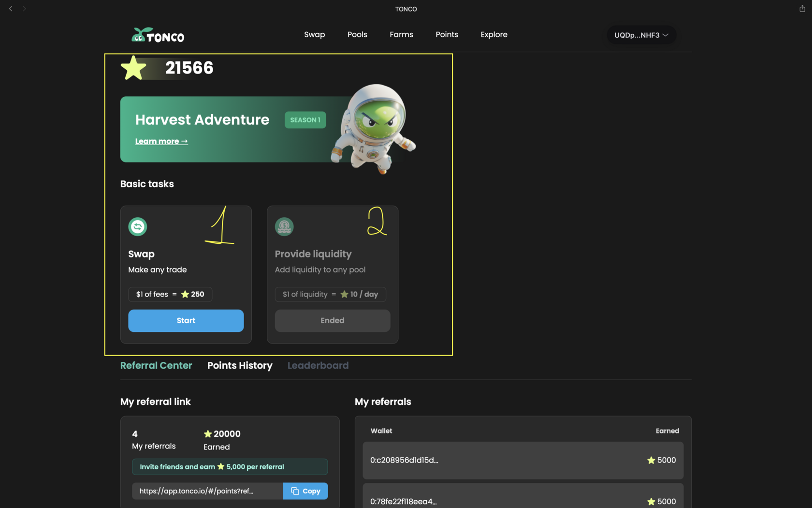812x508 pixels.
Task: Switch to the Referral Center tab
Action: pyautogui.click(x=156, y=365)
